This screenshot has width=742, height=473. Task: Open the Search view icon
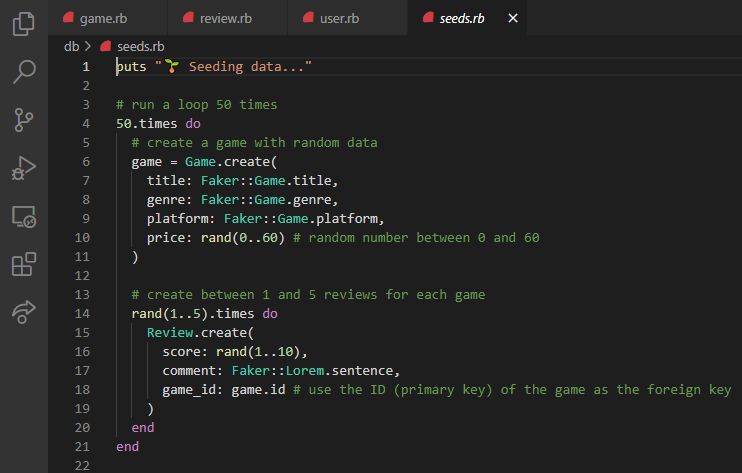[x=24, y=72]
